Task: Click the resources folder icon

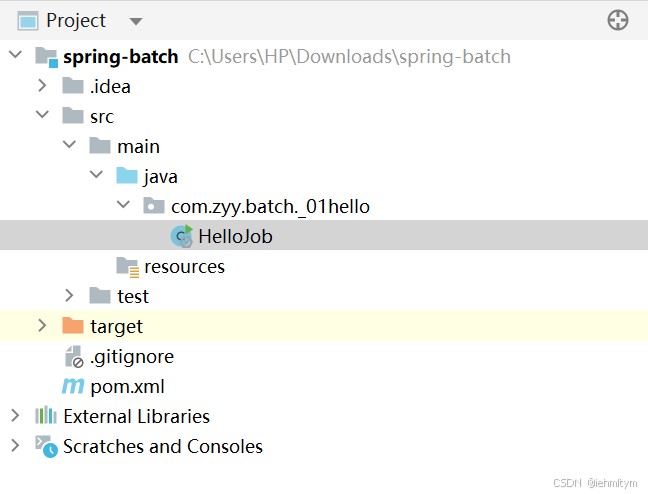Action: [127, 266]
